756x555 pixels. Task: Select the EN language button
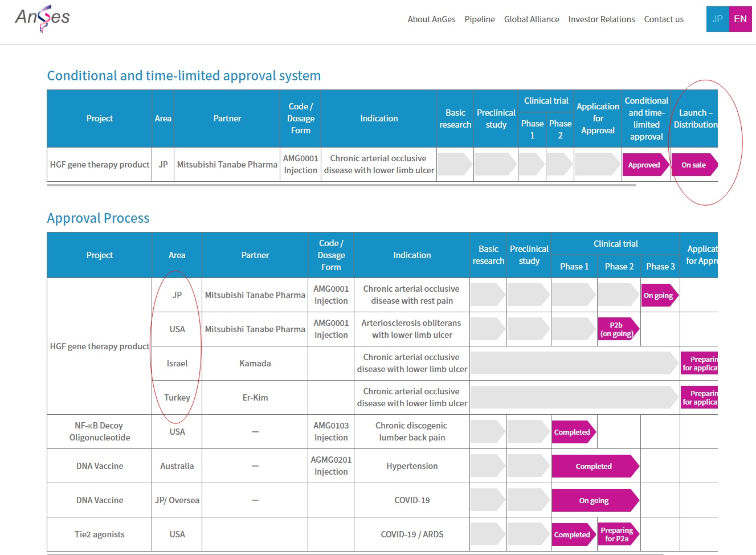tap(741, 19)
